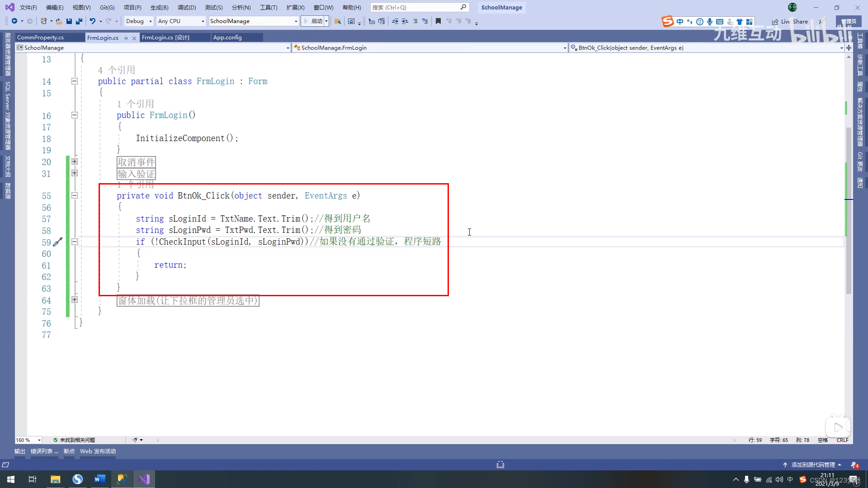Click the 启动 start debugging button
The width and height of the screenshot is (868, 488).
[313, 21]
